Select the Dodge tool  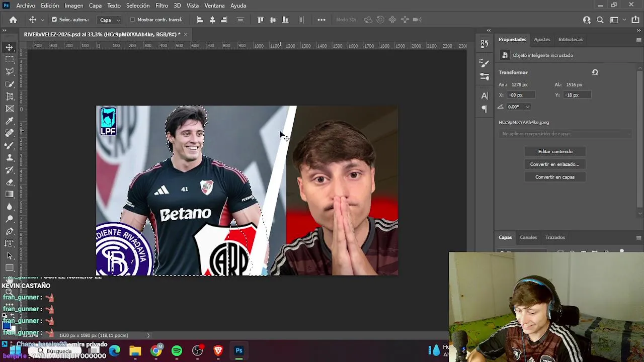click(10, 219)
